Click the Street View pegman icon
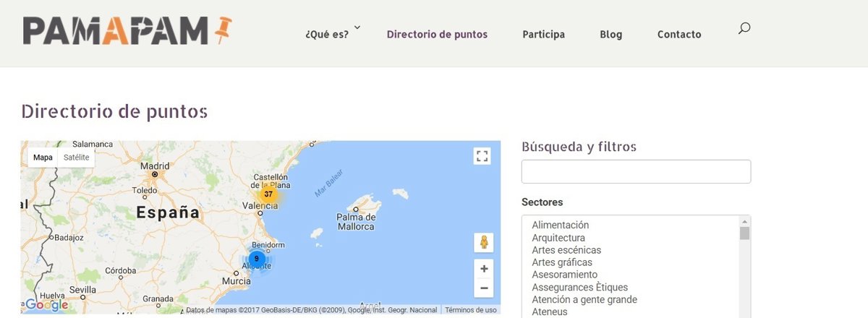 pos(483,243)
